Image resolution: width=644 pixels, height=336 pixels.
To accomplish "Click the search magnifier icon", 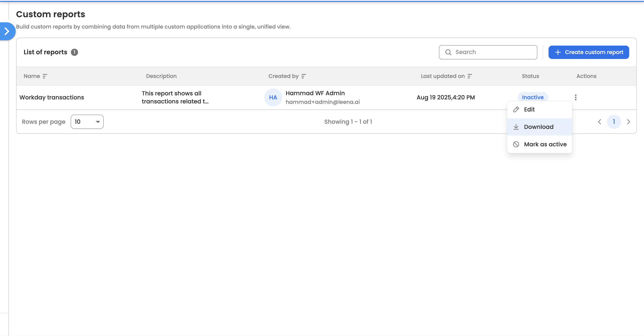I will click(448, 52).
